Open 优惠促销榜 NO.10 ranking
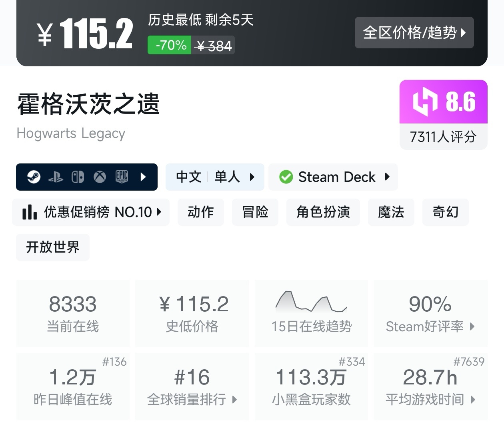The width and height of the screenshot is (504, 426). pyautogui.click(x=91, y=212)
